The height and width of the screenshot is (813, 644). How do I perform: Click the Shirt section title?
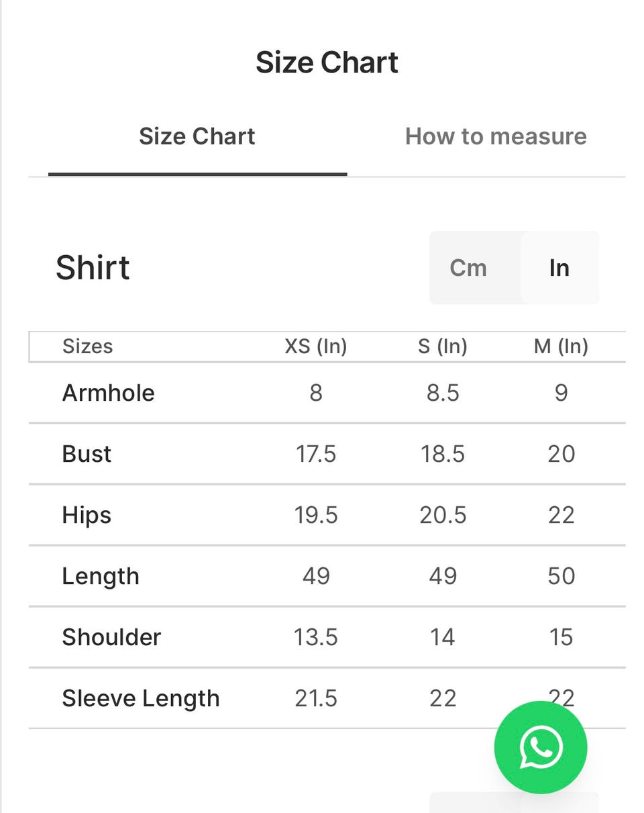[x=93, y=268]
